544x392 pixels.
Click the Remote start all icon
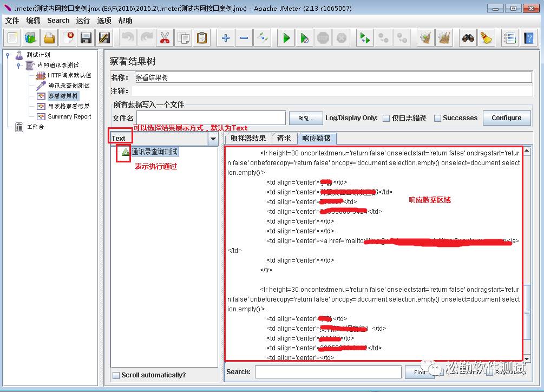pyautogui.click(x=365, y=38)
